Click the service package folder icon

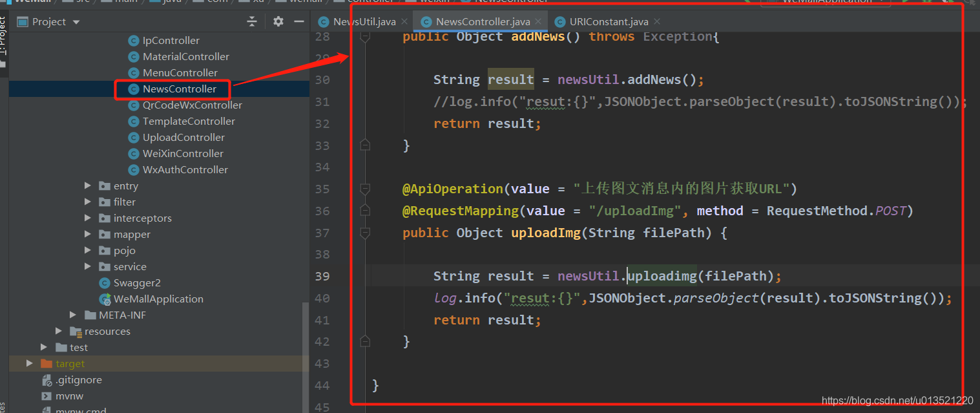click(x=104, y=267)
